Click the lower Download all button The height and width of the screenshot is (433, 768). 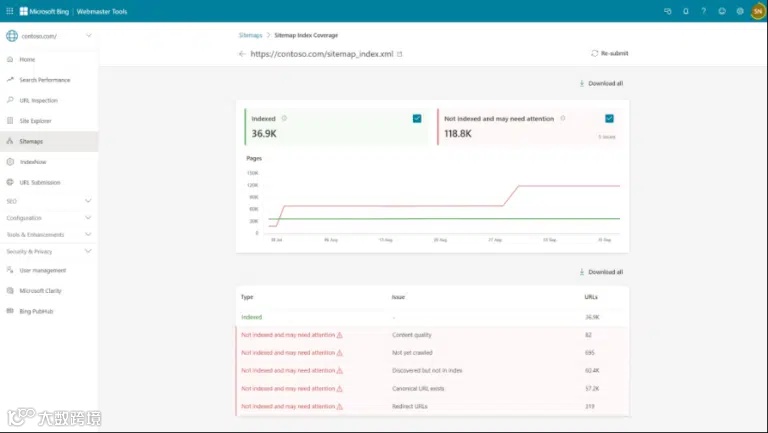601,272
